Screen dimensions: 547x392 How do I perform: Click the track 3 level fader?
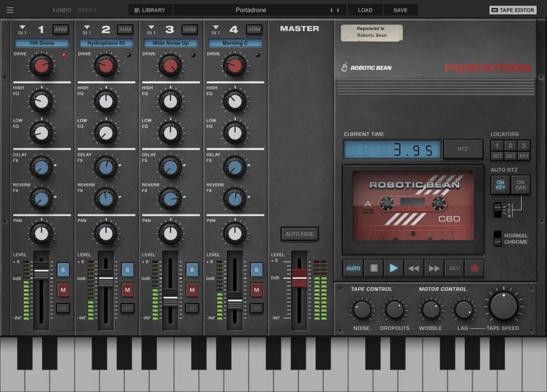170,298
